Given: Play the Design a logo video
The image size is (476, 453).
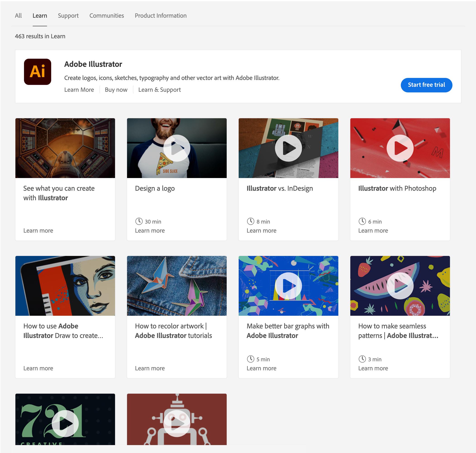Looking at the screenshot, I should 177,148.
